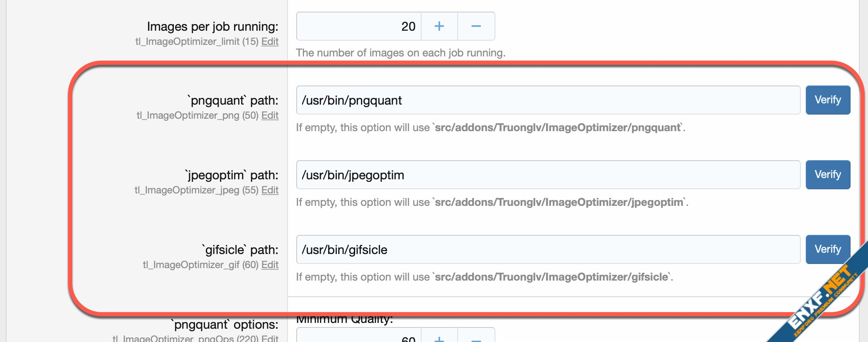
Task: Open Edit link for tl_ImageOptimizer_png
Action: [x=270, y=115]
